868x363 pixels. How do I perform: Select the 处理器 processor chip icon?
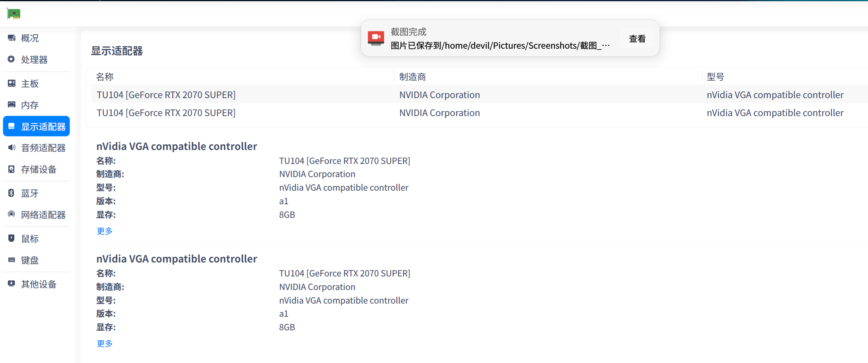pos(12,59)
